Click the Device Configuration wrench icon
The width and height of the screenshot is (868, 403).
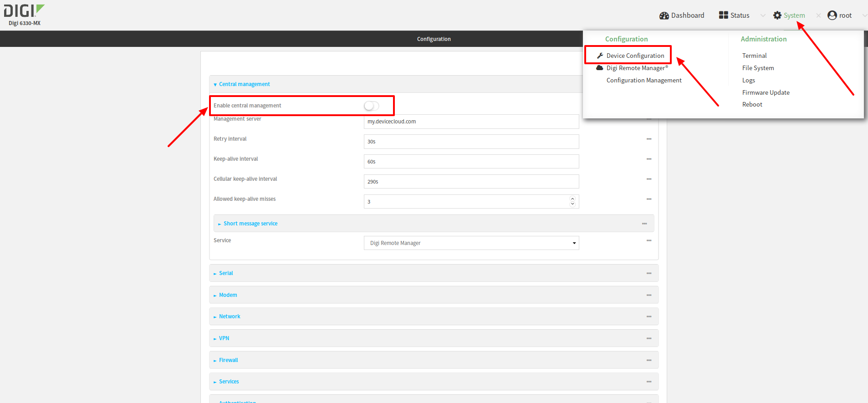pos(600,56)
